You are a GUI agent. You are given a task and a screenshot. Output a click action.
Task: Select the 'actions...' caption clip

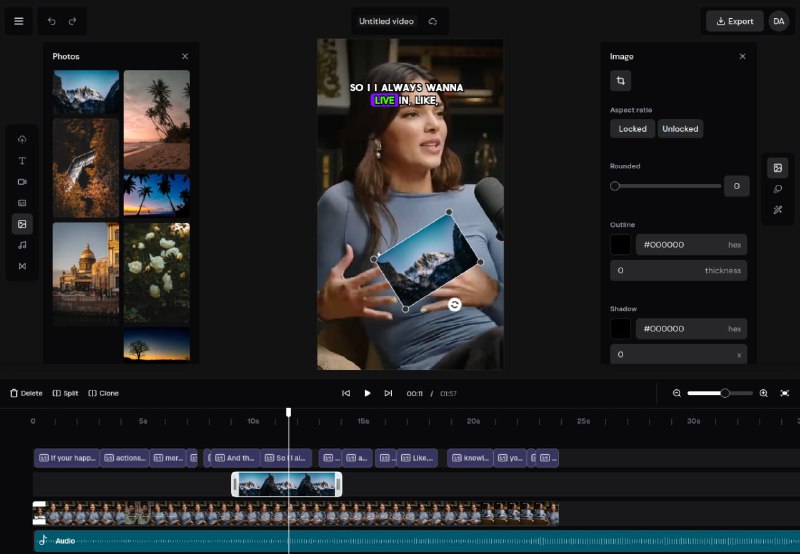point(124,458)
